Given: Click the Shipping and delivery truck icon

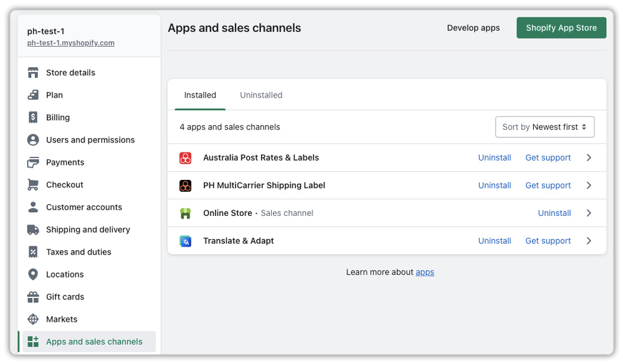Looking at the screenshot, I should pyautogui.click(x=33, y=230).
